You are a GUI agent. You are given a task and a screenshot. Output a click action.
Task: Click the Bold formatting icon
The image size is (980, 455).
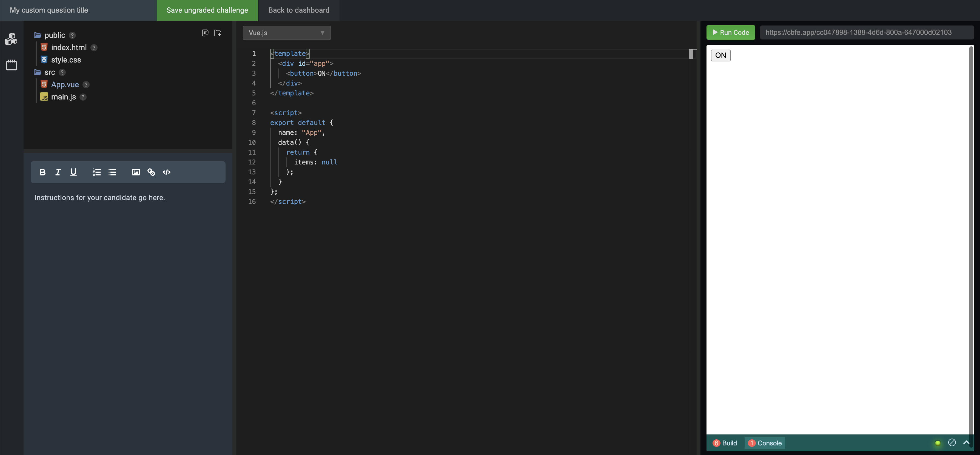point(42,172)
